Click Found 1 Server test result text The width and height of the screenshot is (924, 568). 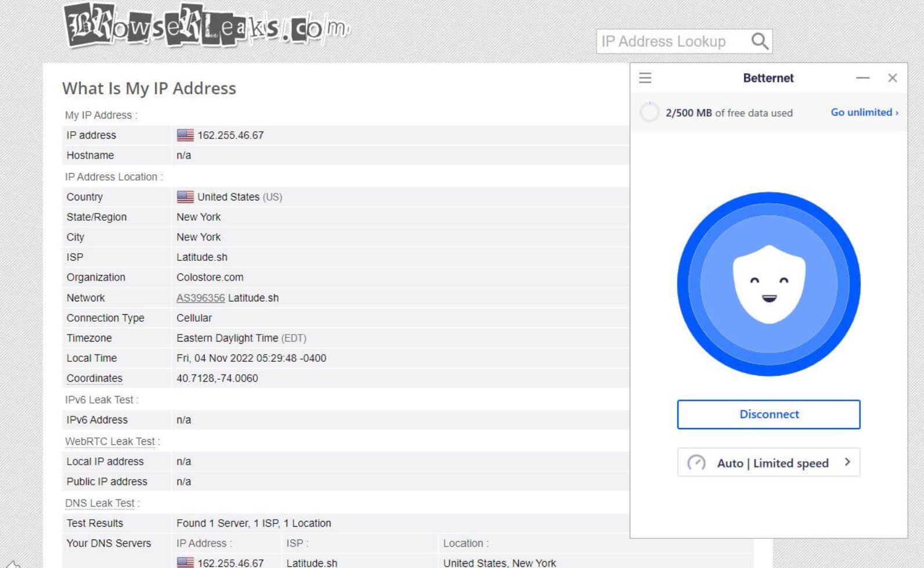[254, 523]
